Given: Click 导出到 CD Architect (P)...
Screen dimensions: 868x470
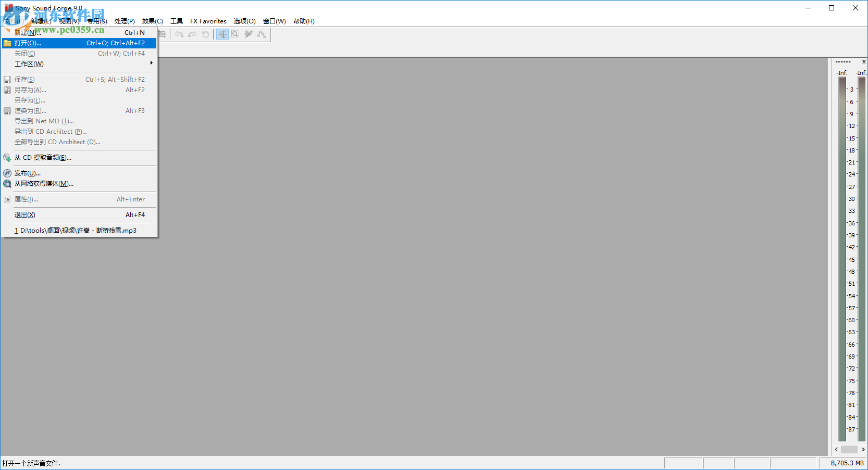Looking at the screenshot, I should [79, 132].
